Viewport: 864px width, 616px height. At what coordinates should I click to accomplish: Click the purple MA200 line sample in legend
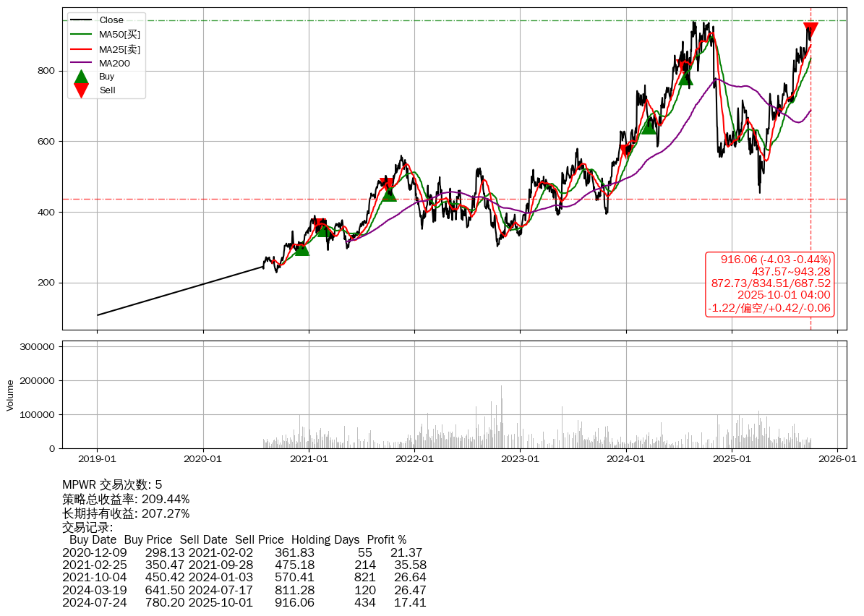82,63
